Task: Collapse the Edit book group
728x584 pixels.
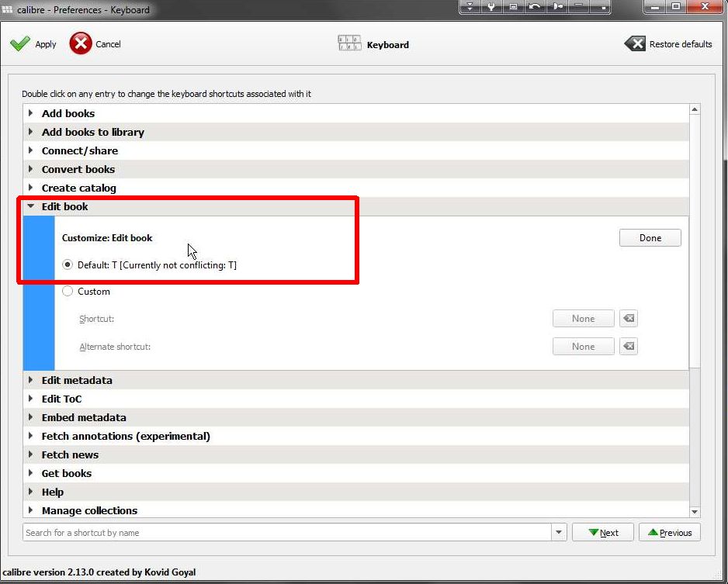Action: (30, 206)
